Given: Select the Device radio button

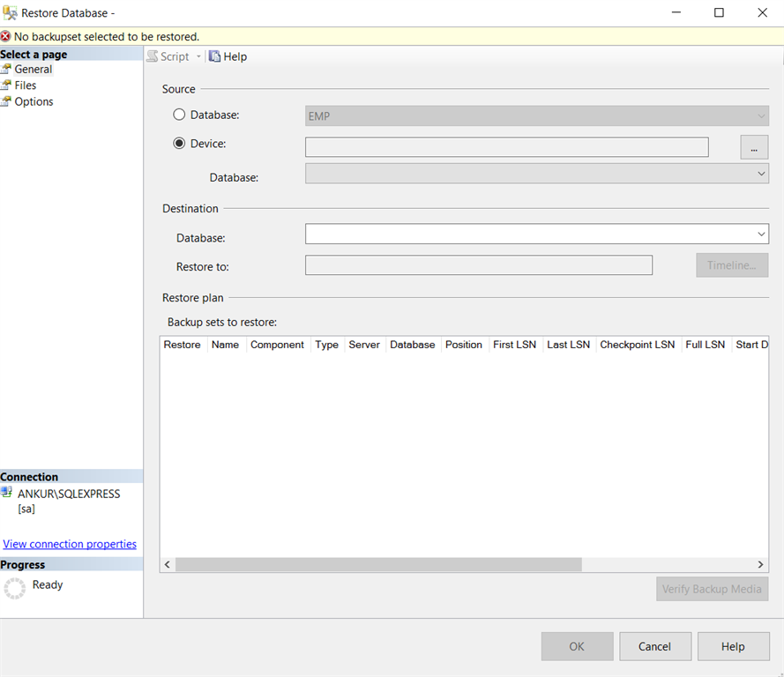Looking at the screenshot, I should coord(179,143).
